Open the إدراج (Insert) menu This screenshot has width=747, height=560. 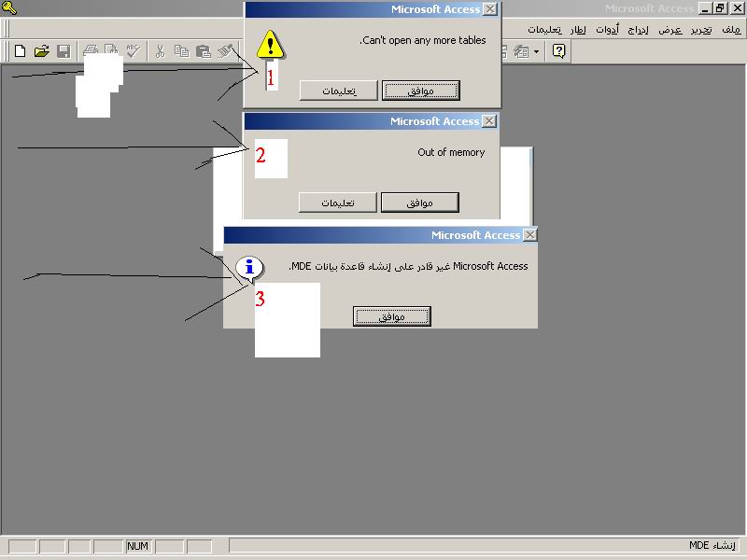point(638,30)
